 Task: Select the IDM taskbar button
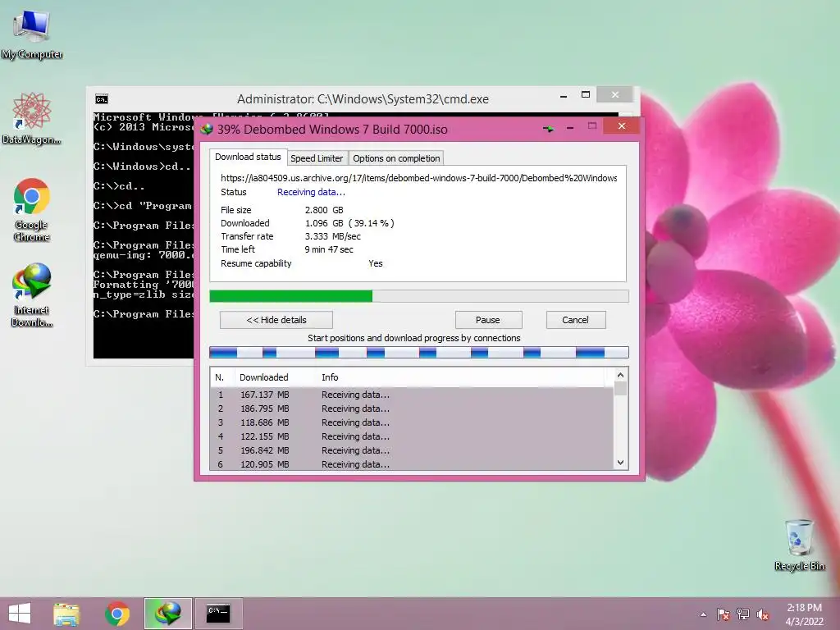(167, 614)
